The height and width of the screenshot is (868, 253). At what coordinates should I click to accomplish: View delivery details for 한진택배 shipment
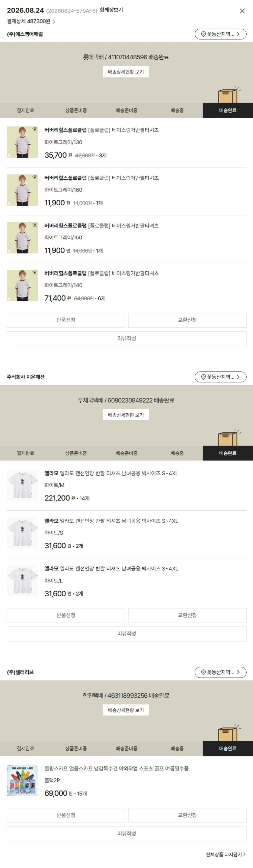point(126,710)
